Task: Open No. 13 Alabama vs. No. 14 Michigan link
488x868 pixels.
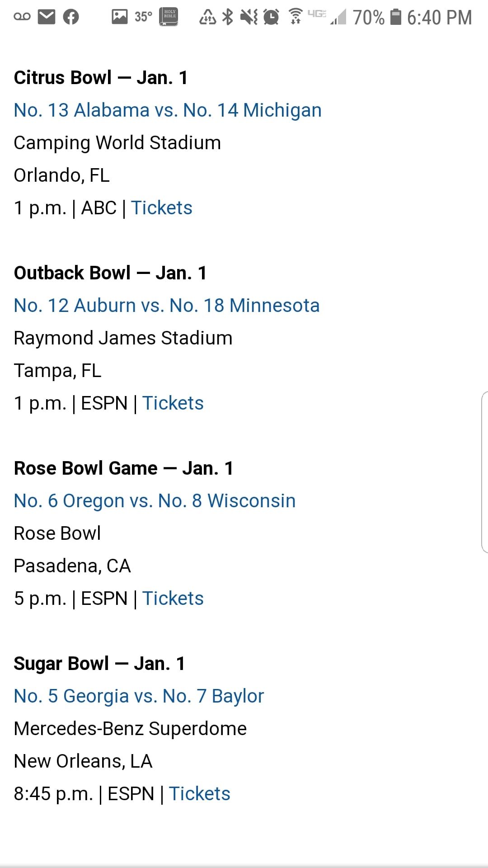Action: [168, 110]
